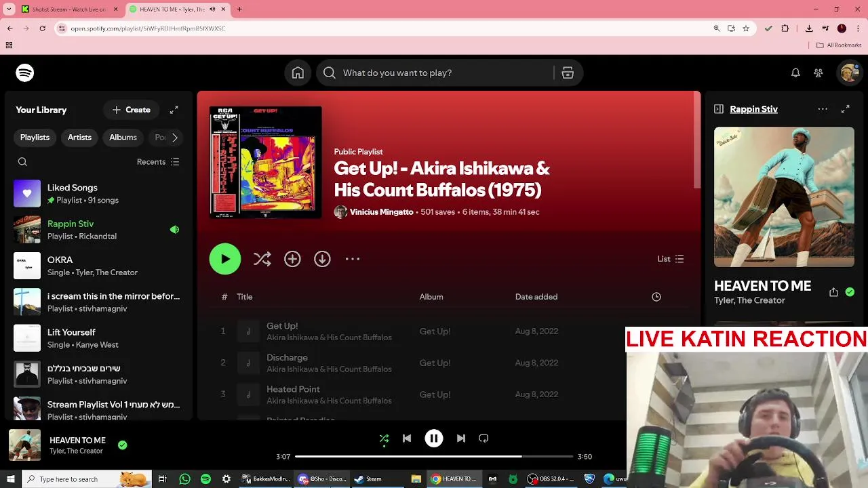Screen dimensions: 868x488
Task: Toggle HEAVEN TO ME saved check in side panel
Action: click(850, 292)
